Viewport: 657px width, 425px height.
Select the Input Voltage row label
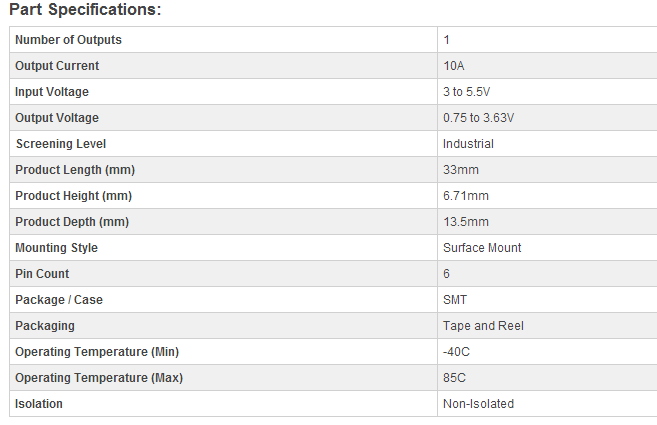52,92
